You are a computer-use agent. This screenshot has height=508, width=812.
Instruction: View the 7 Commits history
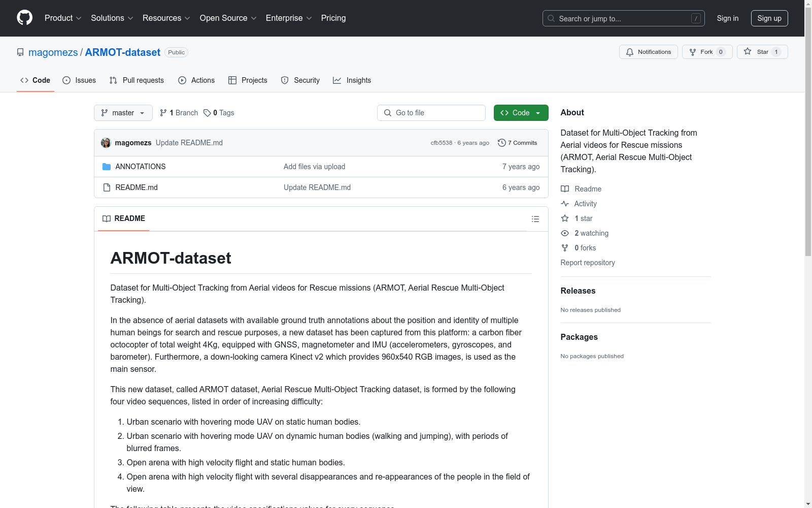point(517,143)
